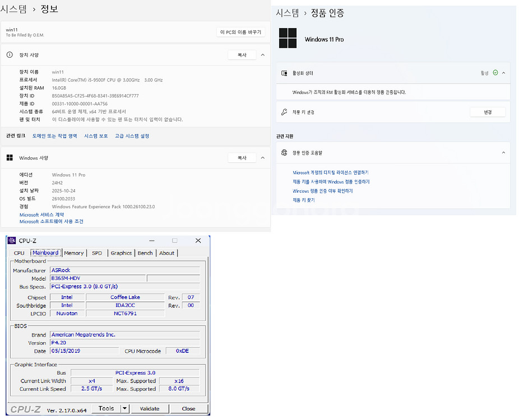
Task: Collapse the Windows specifications section
Action: tap(263, 158)
